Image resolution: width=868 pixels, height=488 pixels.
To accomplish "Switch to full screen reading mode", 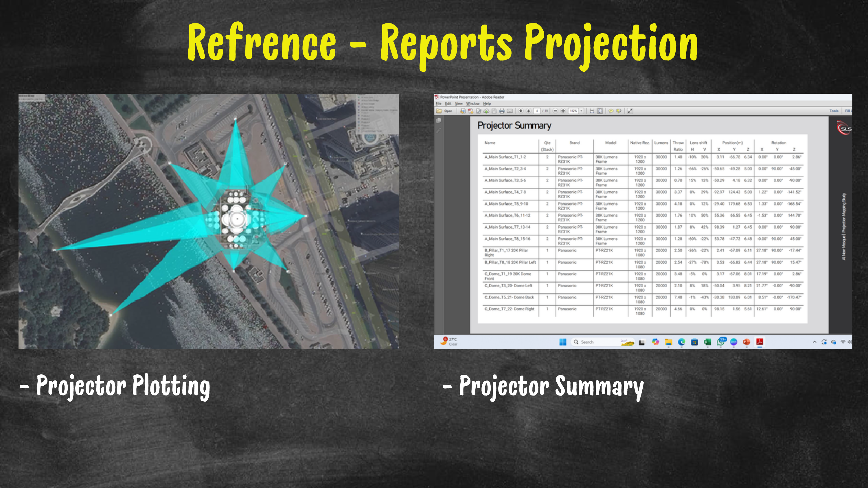I will point(630,111).
